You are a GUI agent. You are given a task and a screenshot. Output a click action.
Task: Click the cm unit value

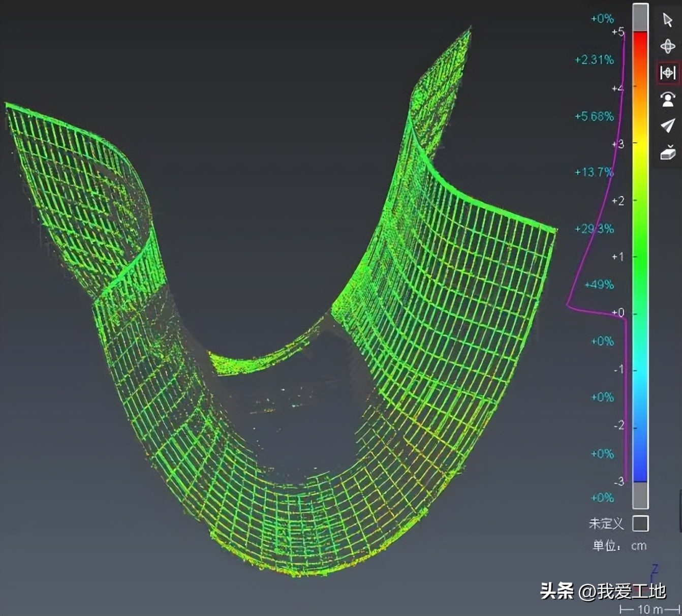click(x=639, y=546)
